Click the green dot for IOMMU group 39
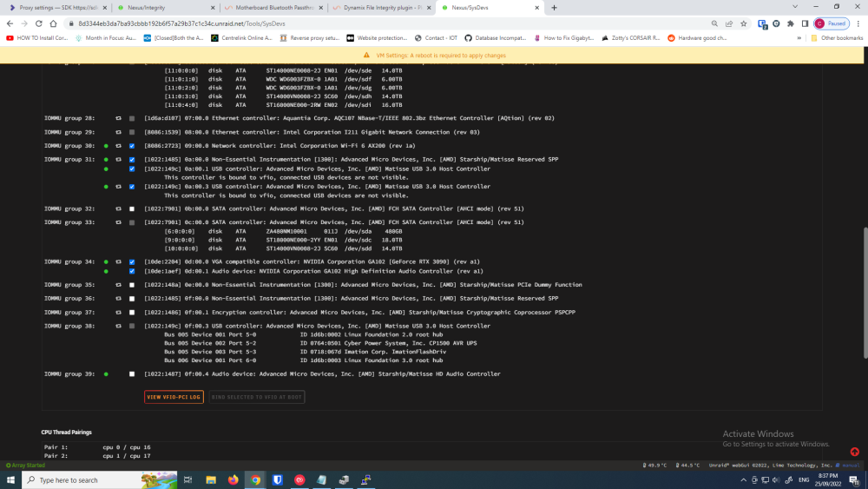Screen dimensions: 868x489 pyautogui.click(x=106, y=373)
